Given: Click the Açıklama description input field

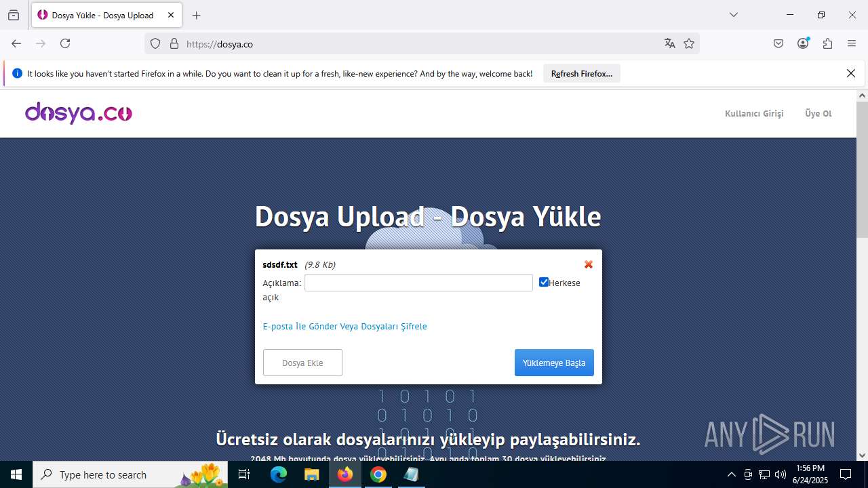Looking at the screenshot, I should coord(418,283).
